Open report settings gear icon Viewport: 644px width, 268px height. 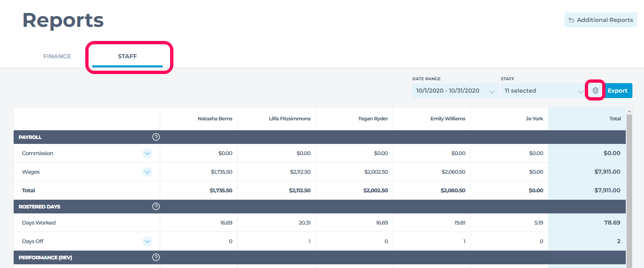pyautogui.click(x=596, y=91)
